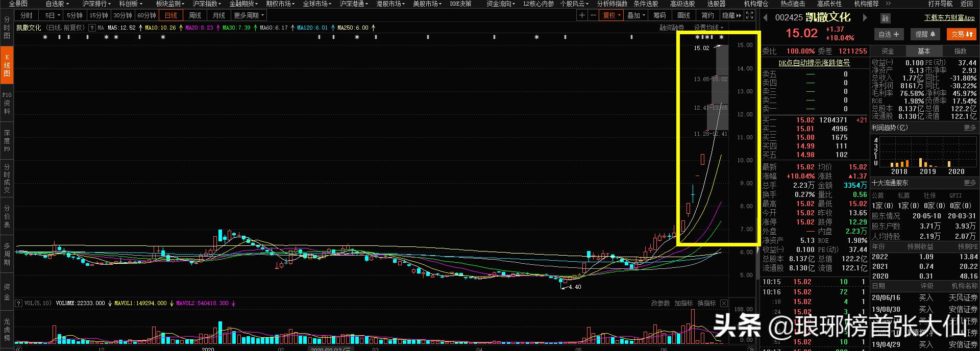Toggle 简约 simple chart mode
The width and height of the screenshot is (980, 351).
(708, 15)
